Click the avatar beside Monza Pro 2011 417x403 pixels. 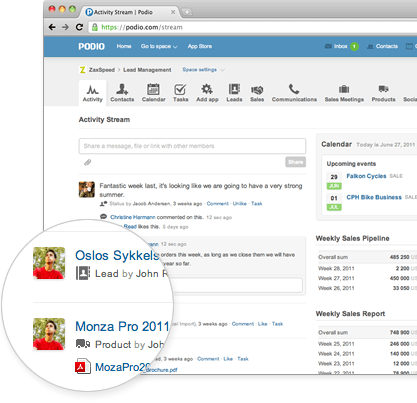click(49, 334)
